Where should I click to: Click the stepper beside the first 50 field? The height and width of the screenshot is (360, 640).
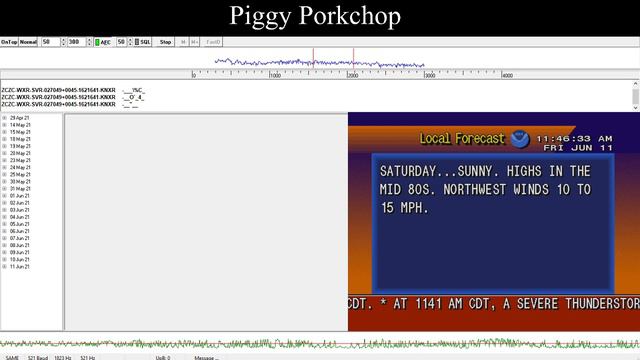pyautogui.click(x=63, y=42)
